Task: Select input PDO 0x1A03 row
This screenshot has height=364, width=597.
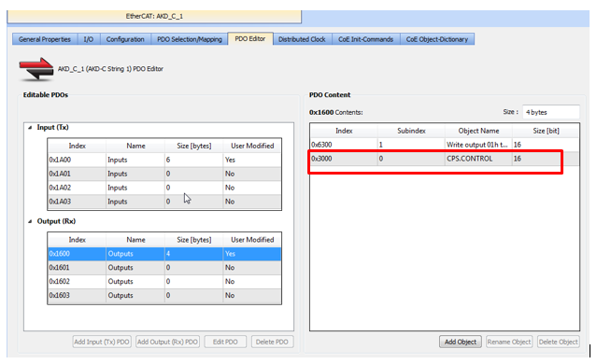Action: (164, 202)
